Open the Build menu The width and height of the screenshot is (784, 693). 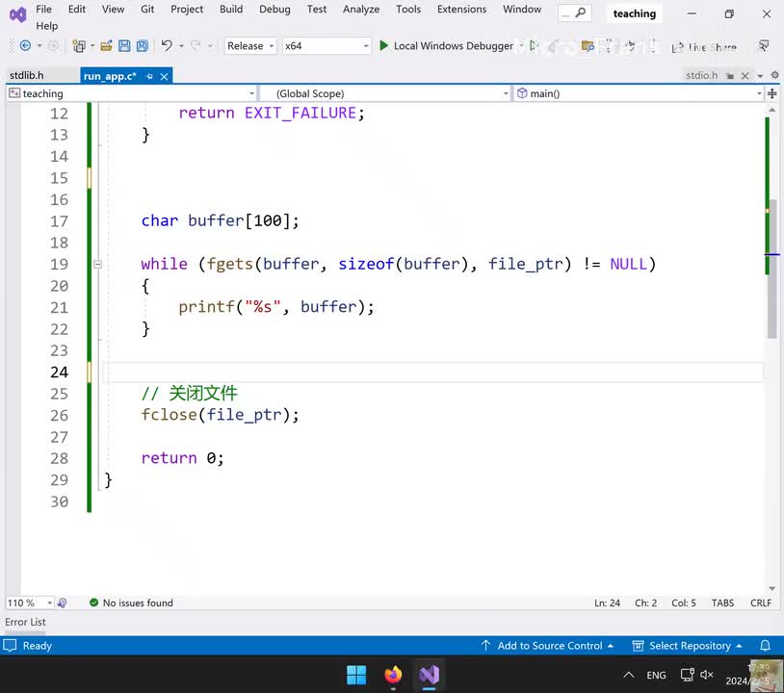pos(231,9)
